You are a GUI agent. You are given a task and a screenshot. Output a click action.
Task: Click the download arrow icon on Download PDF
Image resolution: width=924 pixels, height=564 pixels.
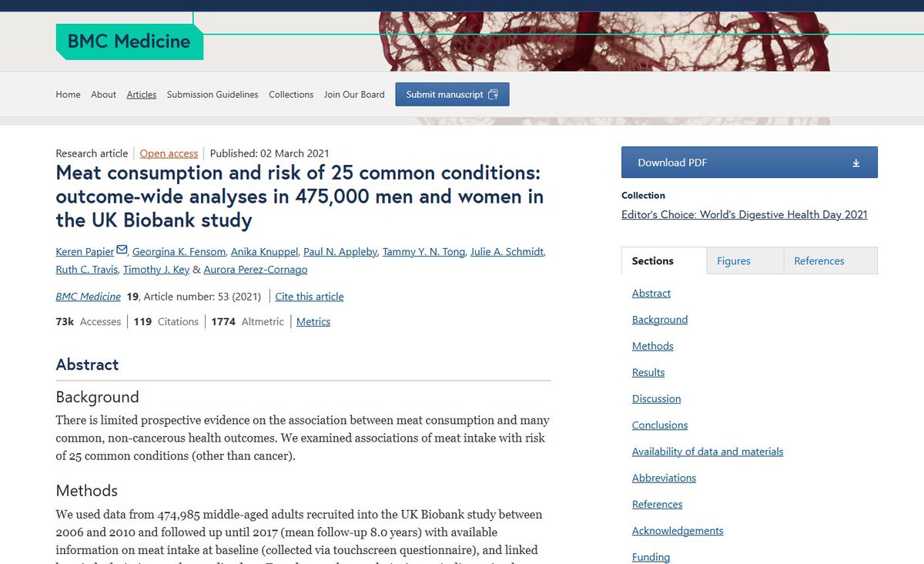pyautogui.click(x=856, y=163)
